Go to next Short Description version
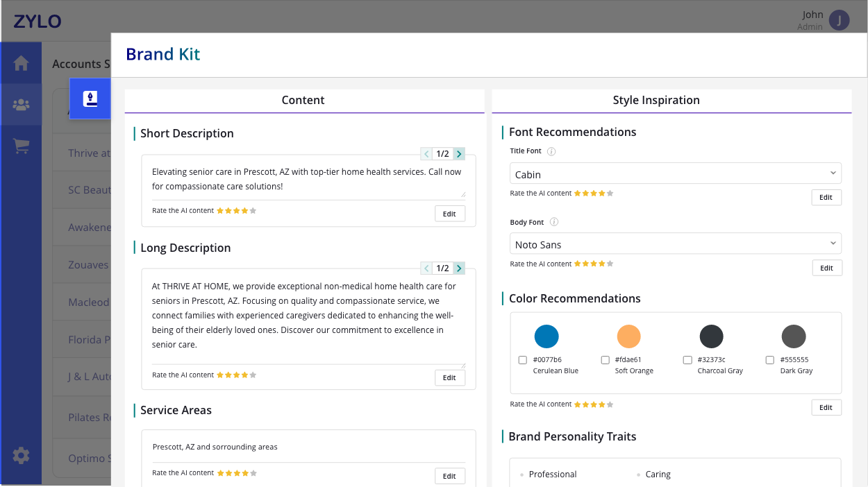868x487 pixels. [x=459, y=154]
